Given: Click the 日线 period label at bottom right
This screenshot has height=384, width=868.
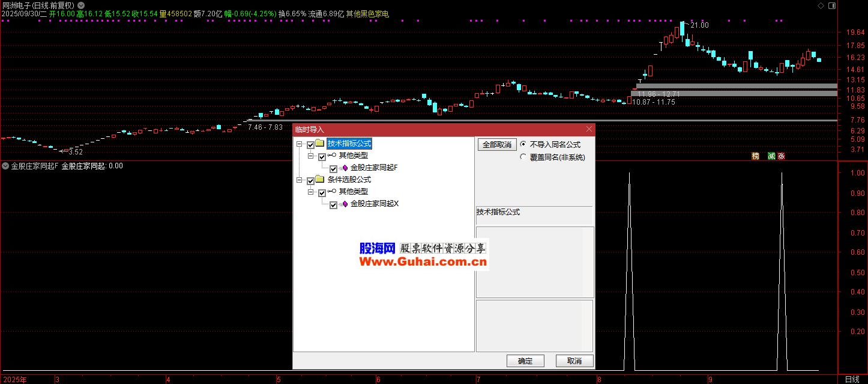Looking at the screenshot, I should click(852, 379).
